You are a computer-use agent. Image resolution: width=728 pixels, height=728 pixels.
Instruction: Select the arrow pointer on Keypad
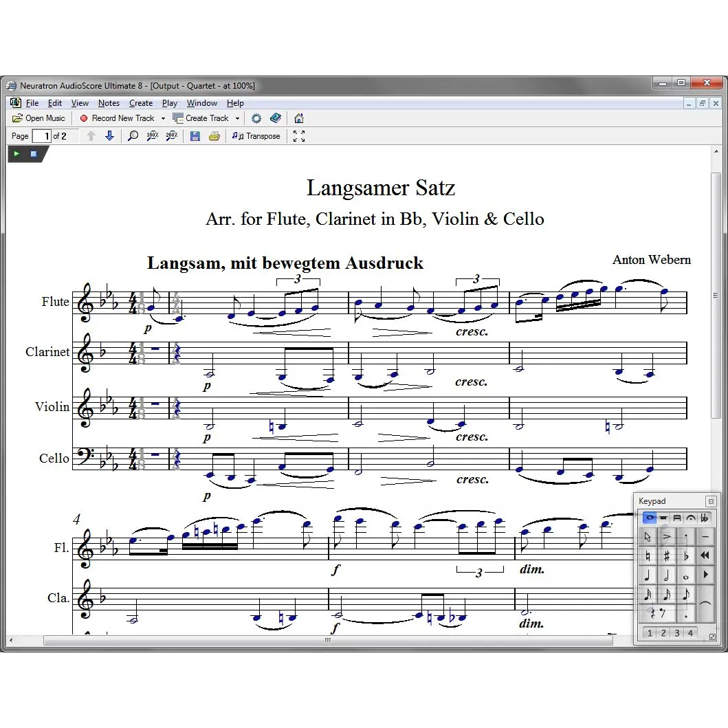click(648, 537)
